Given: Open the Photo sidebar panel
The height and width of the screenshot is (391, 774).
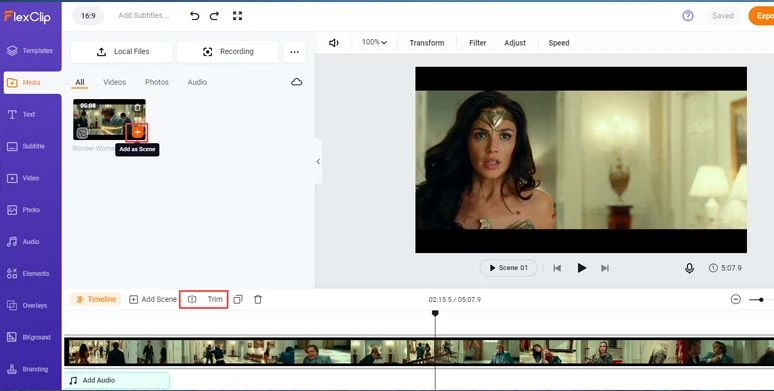Looking at the screenshot, I should click(24, 210).
